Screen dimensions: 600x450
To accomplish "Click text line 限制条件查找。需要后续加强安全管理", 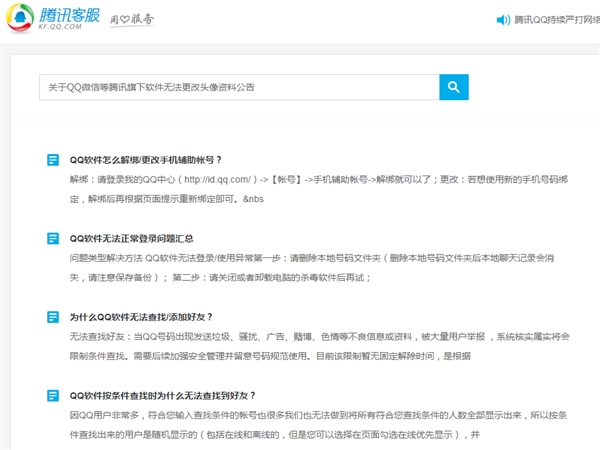I will pyautogui.click(x=270, y=356).
